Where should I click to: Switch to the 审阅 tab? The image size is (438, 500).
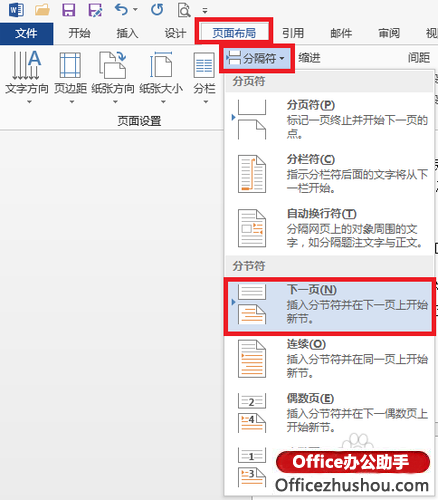click(389, 33)
